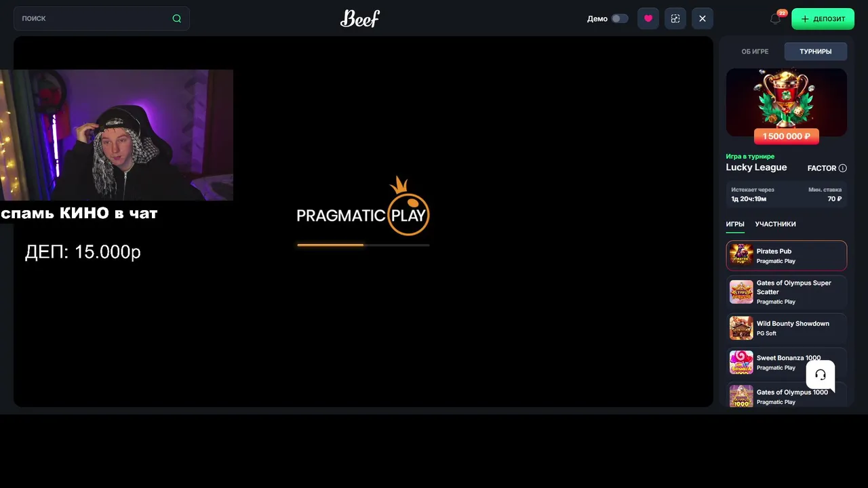Click the Sweet Bonanza 1000 thumbnail
Screen dimensions: 868x488
pos(741,363)
